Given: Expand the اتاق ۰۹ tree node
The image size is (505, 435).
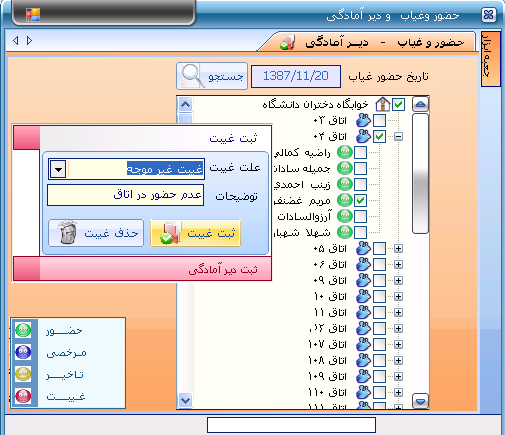Looking at the screenshot, I should (x=398, y=280).
